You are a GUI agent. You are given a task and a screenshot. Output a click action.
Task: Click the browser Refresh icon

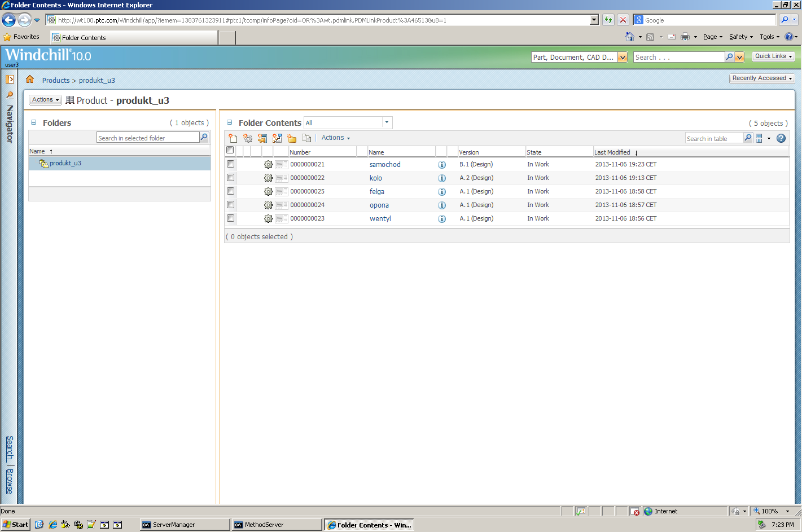[608, 20]
